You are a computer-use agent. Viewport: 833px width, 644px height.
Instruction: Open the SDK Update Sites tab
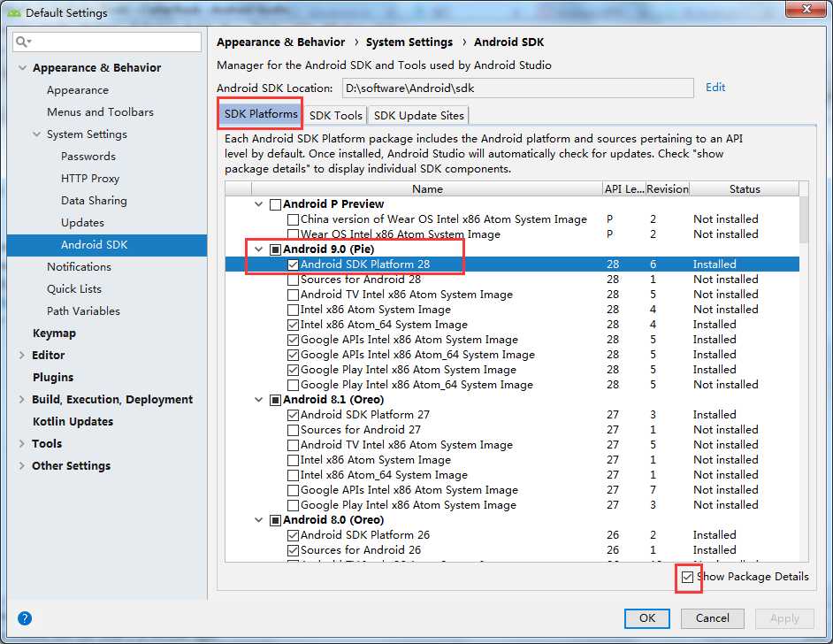[x=418, y=115]
